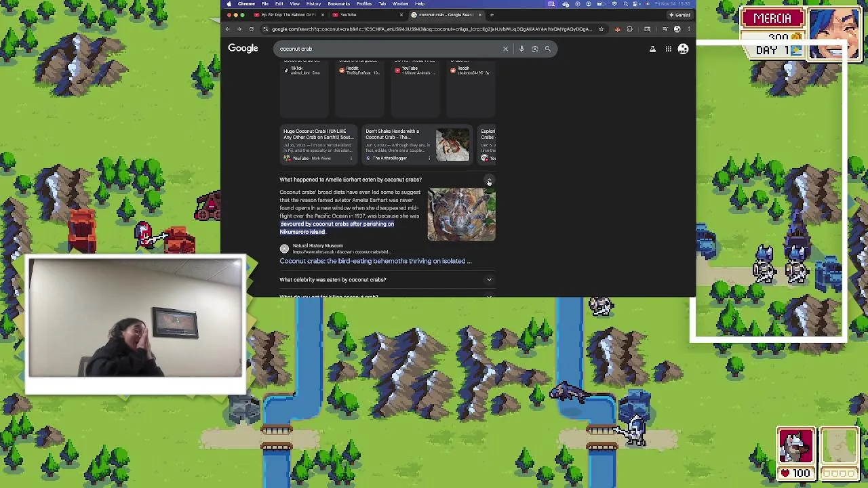Go back to the previous page
The height and width of the screenshot is (488, 868).
coord(228,29)
